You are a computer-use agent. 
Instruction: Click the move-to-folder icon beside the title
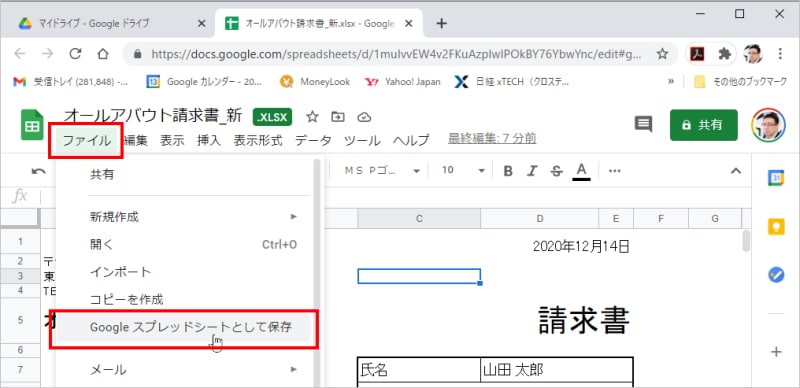click(338, 117)
